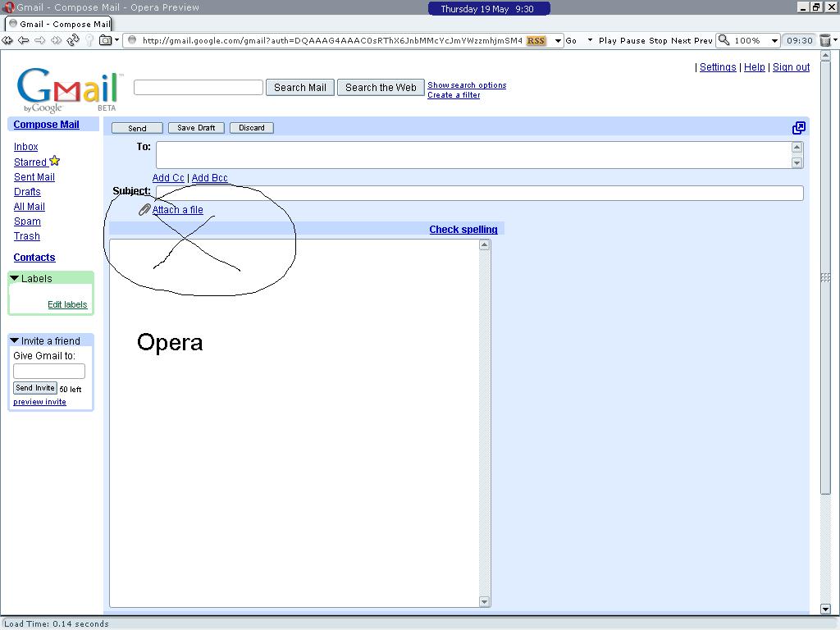The height and width of the screenshot is (630, 840).
Task: Open the Help link
Action: click(x=755, y=67)
